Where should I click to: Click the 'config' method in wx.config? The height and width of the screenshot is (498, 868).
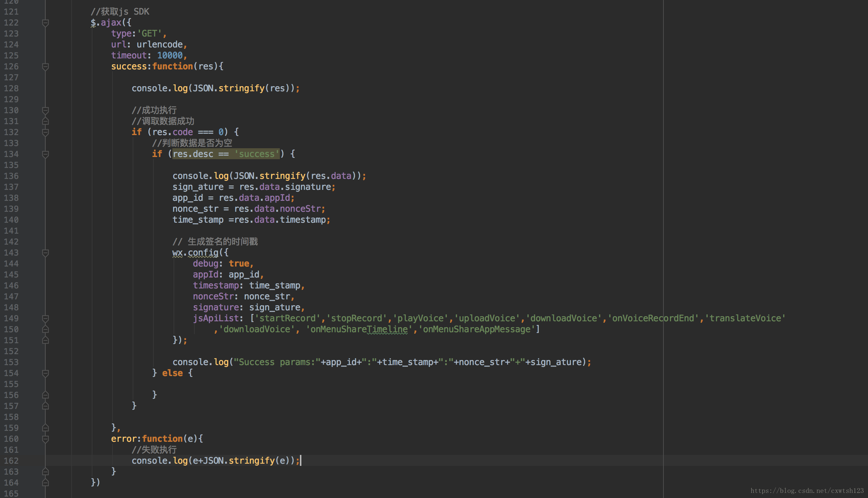(203, 253)
